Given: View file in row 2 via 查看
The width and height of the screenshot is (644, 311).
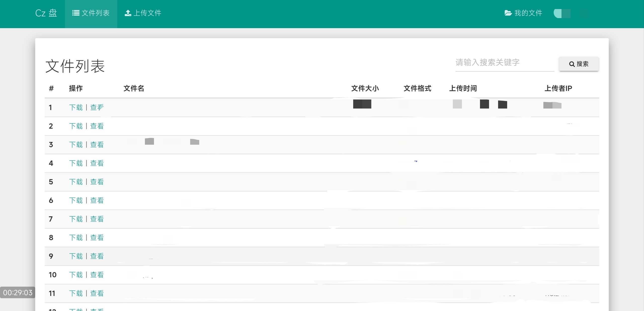Looking at the screenshot, I should 97,126.
